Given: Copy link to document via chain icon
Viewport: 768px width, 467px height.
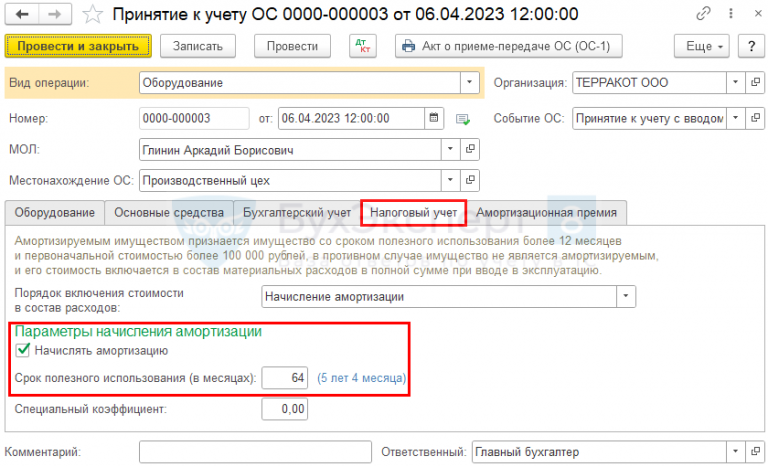Looking at the screenshot, I should tap(703, 14).
